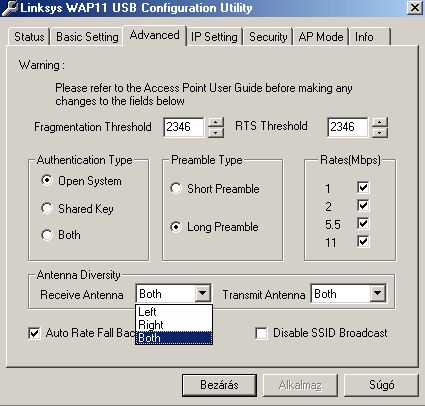Image resolution: width=425 pixels, height=406 pixels.
Task: Decrease Fragmentation Threshold with the down arrow
Action: (216, 132)
